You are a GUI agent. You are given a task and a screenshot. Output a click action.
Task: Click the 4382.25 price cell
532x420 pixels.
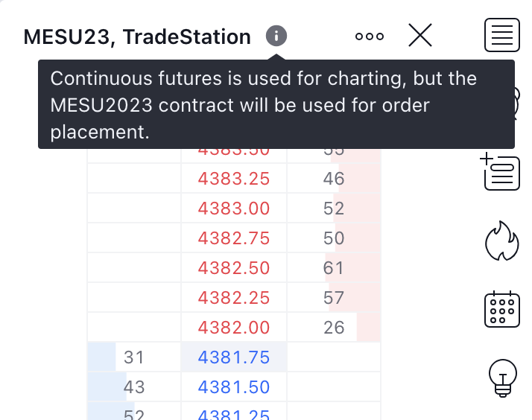[234, 298]
